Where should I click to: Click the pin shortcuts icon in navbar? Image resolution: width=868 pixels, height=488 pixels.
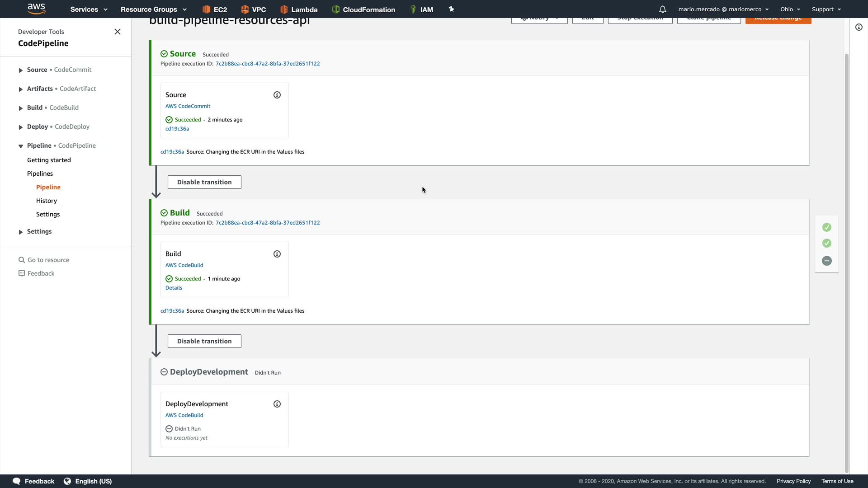click(x=451, y=9)
